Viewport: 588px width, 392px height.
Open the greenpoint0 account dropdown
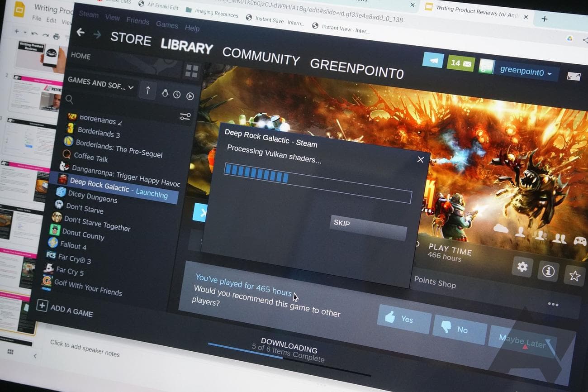[526, 71]
